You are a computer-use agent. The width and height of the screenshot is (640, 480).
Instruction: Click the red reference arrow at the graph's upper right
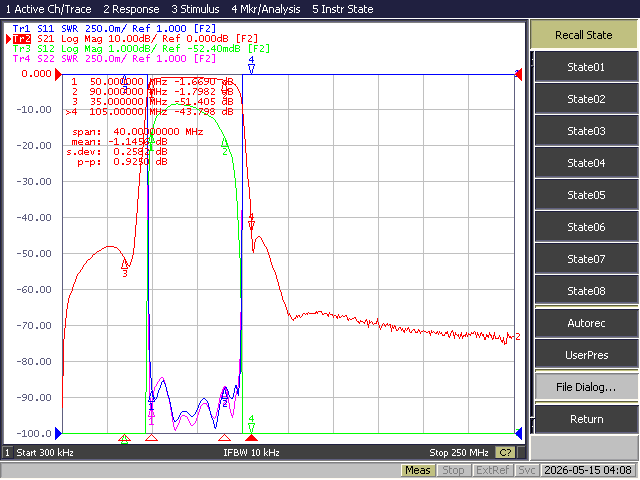[519, 75]
